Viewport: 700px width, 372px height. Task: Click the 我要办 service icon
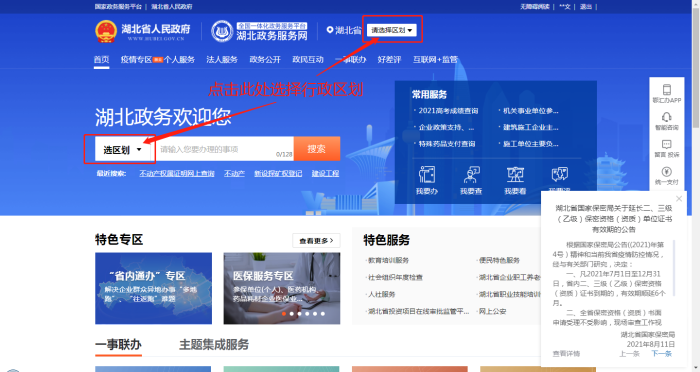(427, 174)
